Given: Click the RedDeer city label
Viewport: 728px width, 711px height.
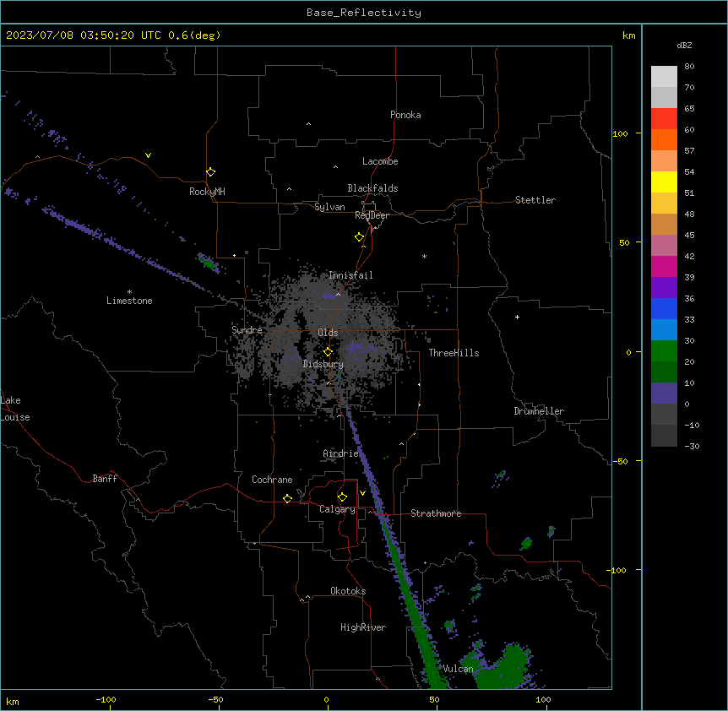Looking at the screenshot, I should coord(372,215).
